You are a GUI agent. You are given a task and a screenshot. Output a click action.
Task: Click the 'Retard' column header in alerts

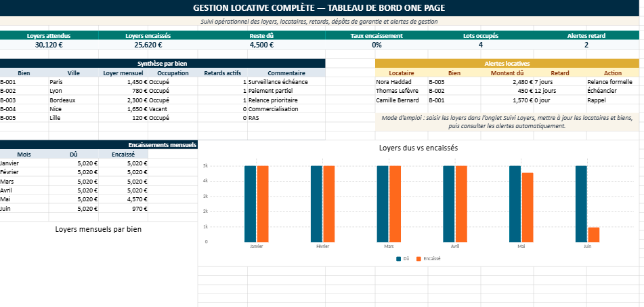tap(560, 73)
